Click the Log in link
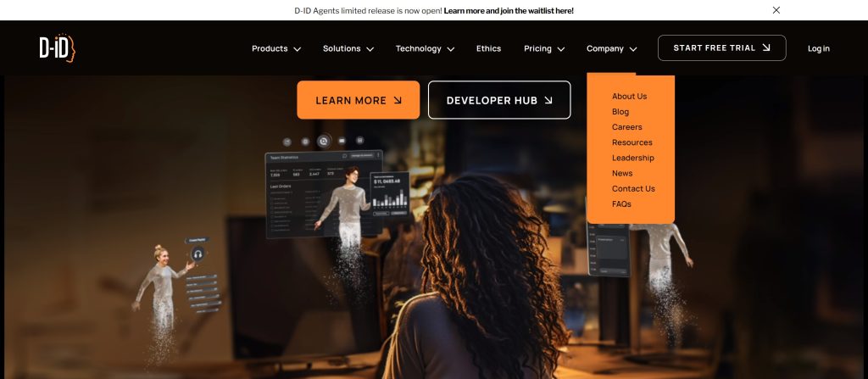Screen dimensions: 868x379 click(818, 48)
